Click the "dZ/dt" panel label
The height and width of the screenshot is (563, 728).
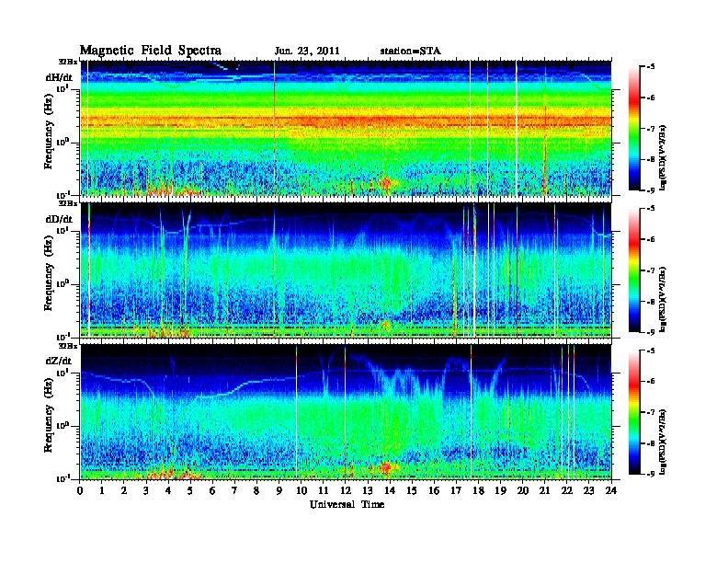pyautogui.click(x=59, y=361)
